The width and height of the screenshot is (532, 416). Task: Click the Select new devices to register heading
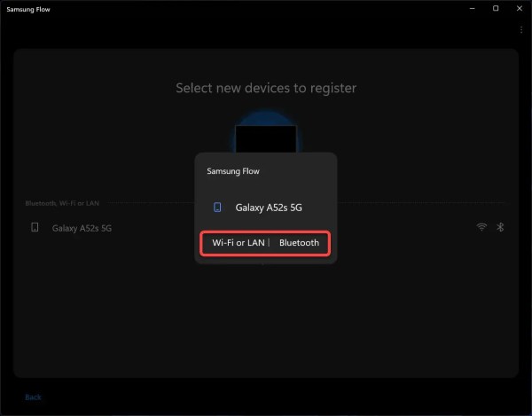266,88
